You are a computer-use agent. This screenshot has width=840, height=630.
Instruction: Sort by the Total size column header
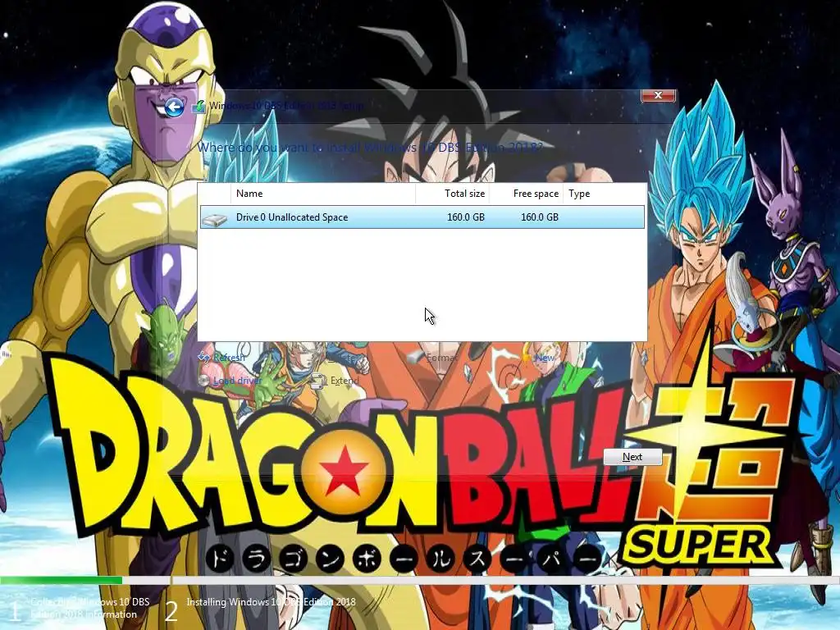pyautogui.click(x=453, y=194)
